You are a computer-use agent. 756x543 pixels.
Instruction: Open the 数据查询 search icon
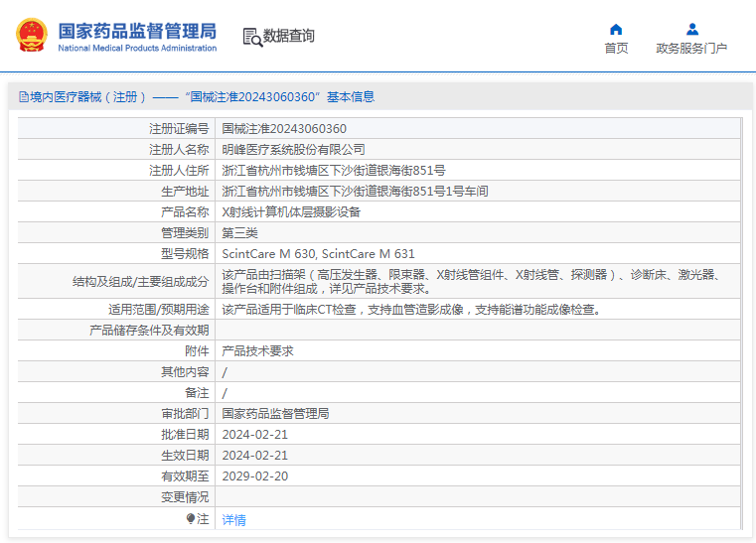pos(252,37)
